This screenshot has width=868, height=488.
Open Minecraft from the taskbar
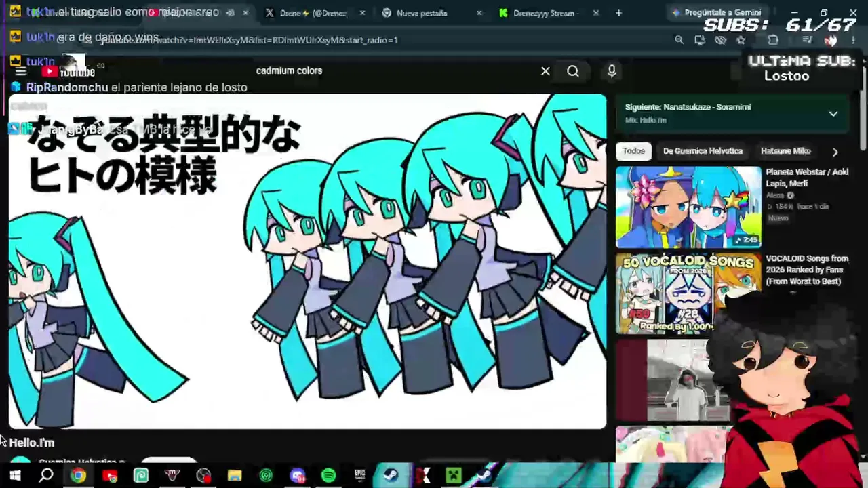point(453,476)
